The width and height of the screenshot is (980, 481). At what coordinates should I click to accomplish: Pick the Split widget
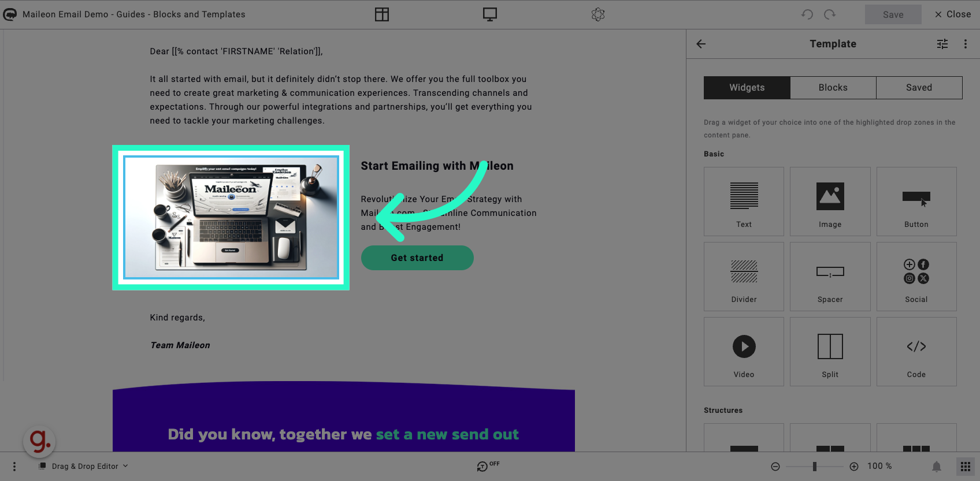point(830,352)
